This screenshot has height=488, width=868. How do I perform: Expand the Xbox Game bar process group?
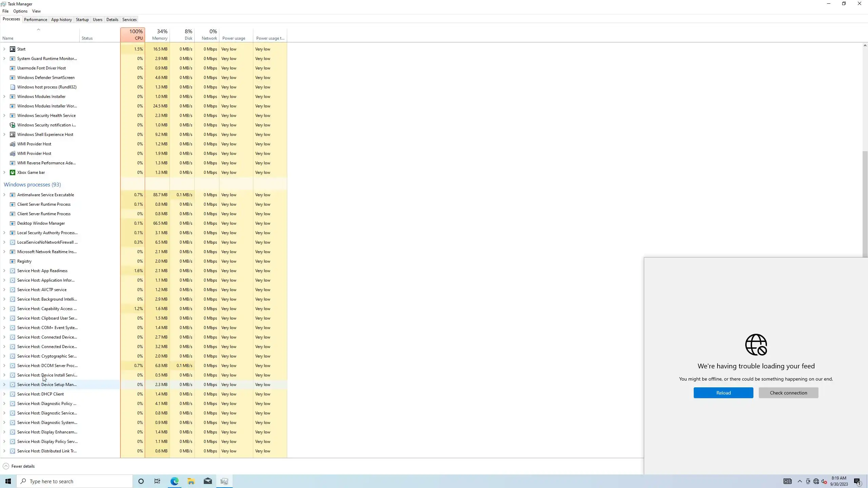click(x=4, y=172)
